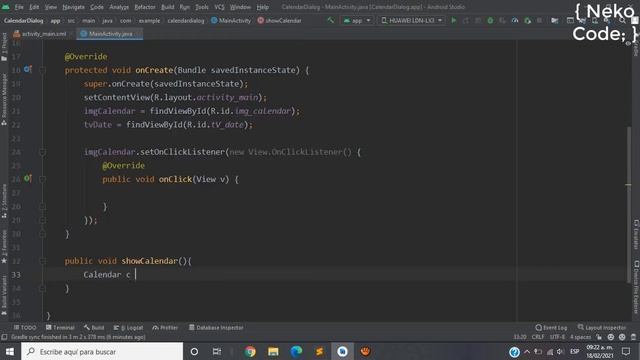Open the Windows notification center icon
The width and height of the screenshot is (640, 360).
pos(626,351)
